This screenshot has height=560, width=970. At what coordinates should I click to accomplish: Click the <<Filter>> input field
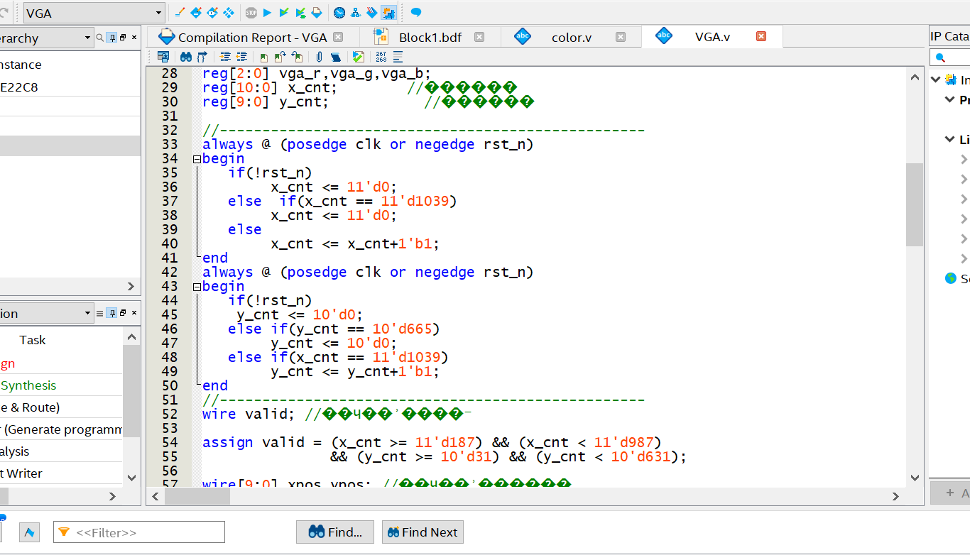(x=139, y=532)
